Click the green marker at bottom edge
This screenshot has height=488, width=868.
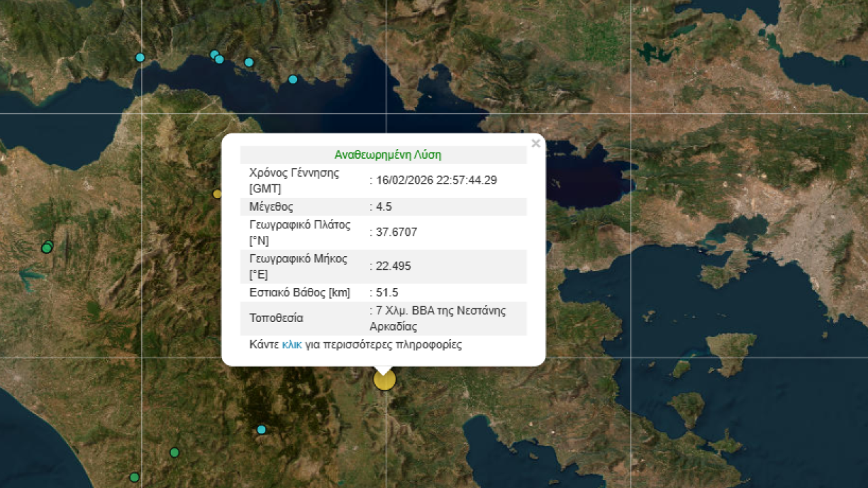(x=134, y=477)
